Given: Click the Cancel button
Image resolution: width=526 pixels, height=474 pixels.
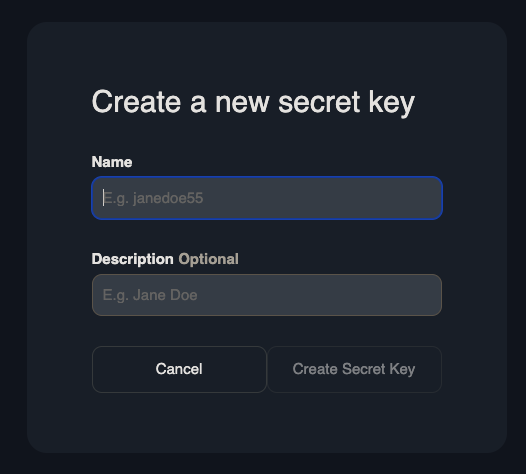Looking at the screenshot, I should point(179,369).
